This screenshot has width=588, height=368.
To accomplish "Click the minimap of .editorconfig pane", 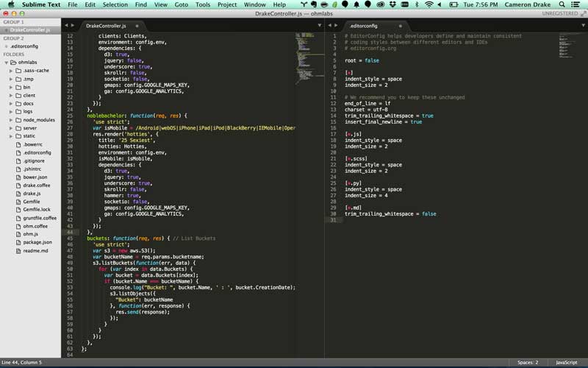I will (573, 45).
